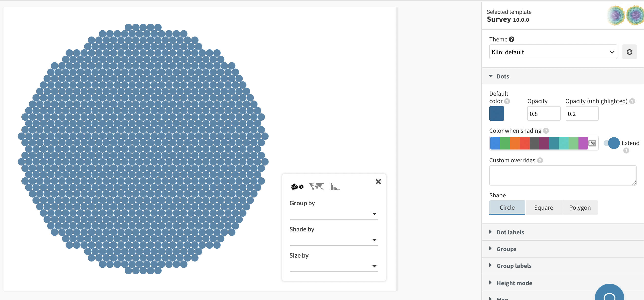Click the theme refresh icon
Viewport: 644px width, 300px height.
click(x=629, y=52)
